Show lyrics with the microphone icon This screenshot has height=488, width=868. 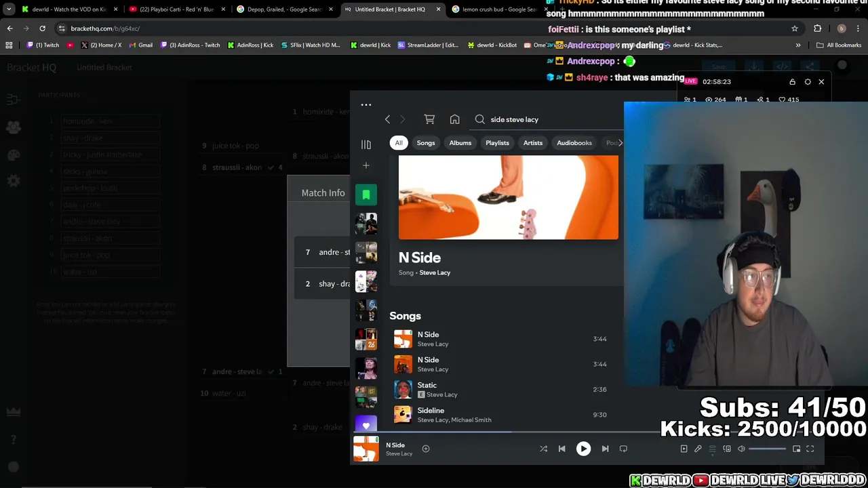pyautogui.click(x=698, y=449)
